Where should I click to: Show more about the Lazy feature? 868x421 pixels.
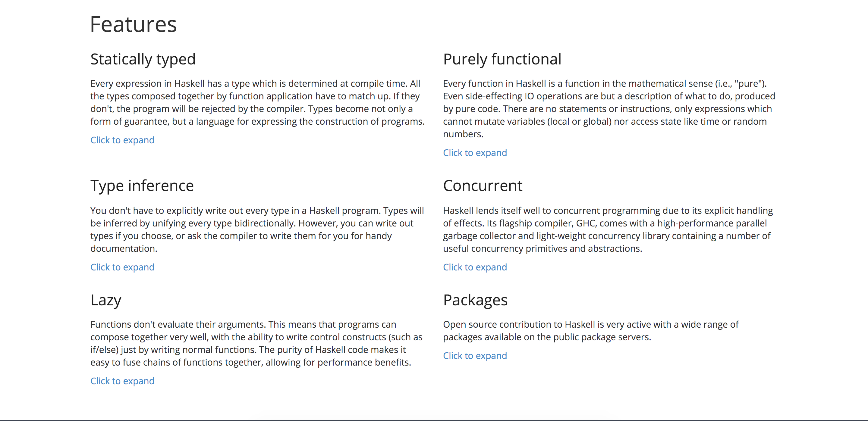(x=122, y=381)
